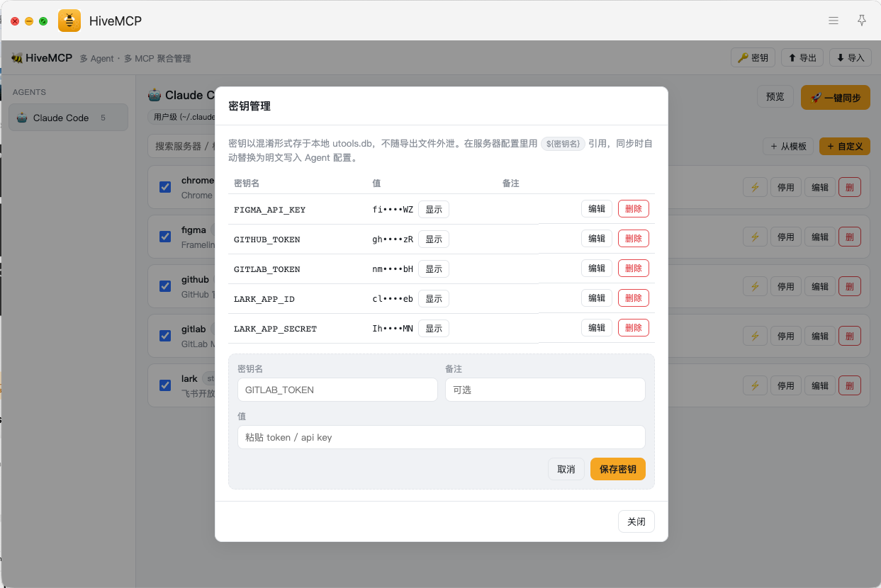Focus the 值 token value input
This screenshot has height=588, width=881.
tap(442, 437)
